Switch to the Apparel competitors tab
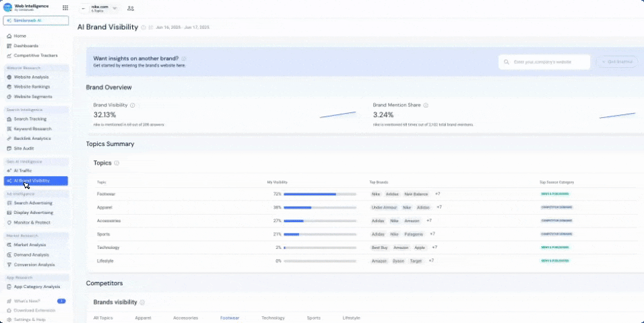 click(x=143, y=318)
